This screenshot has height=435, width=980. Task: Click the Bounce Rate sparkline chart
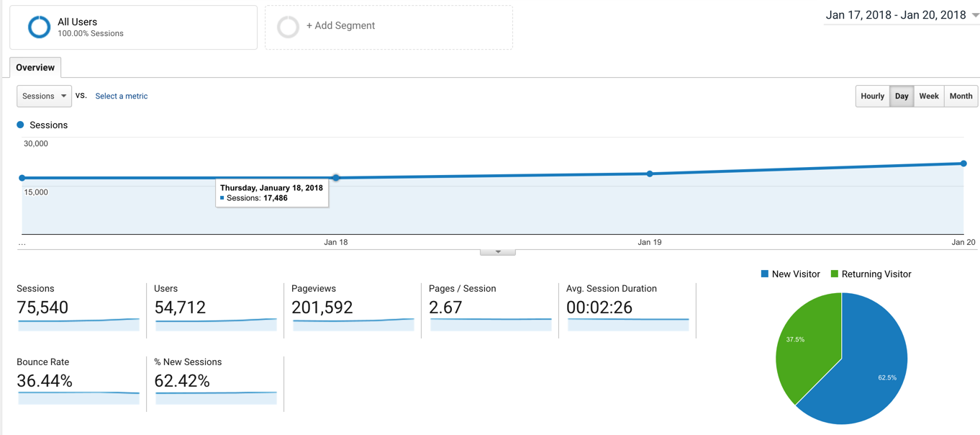click(78, 398)
